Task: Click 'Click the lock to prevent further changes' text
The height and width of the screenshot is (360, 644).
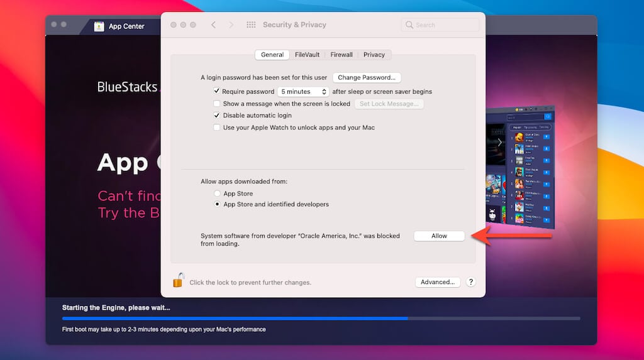Action: (x=250, y=283)
